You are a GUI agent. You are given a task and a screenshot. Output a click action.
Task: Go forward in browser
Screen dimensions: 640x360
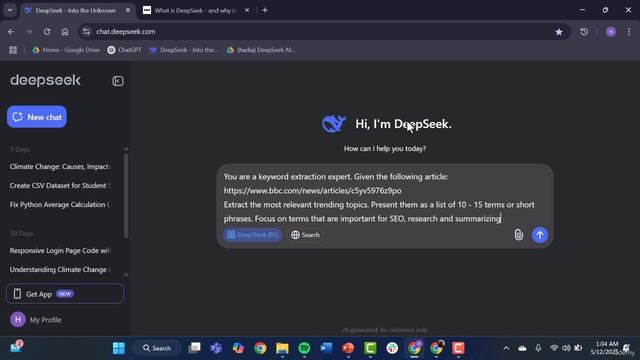click(x=29, y=32)
